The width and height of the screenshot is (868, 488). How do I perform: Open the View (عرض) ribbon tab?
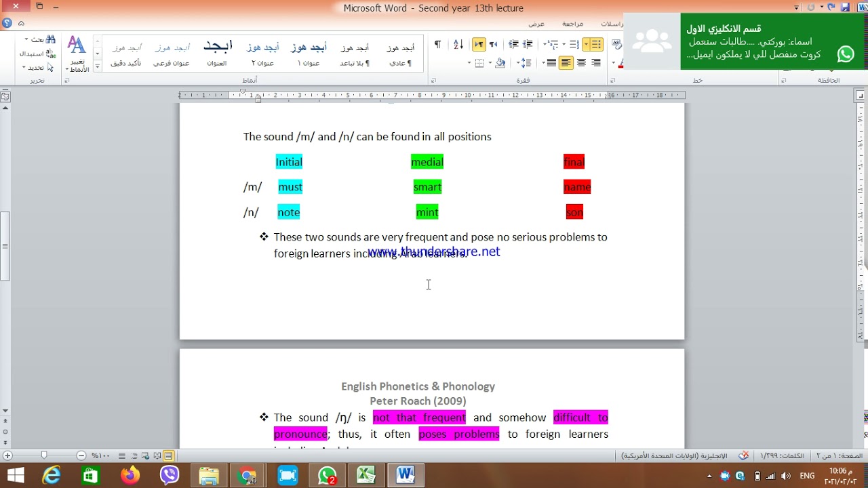536,24
